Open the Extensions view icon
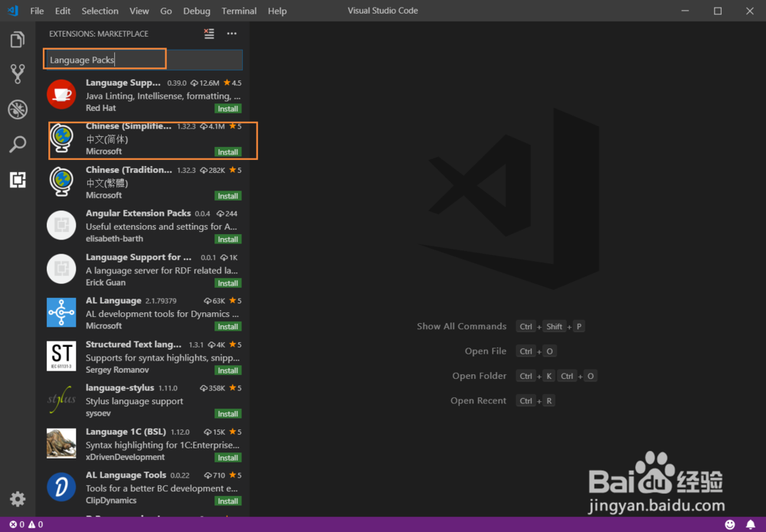 pos(18,180)
